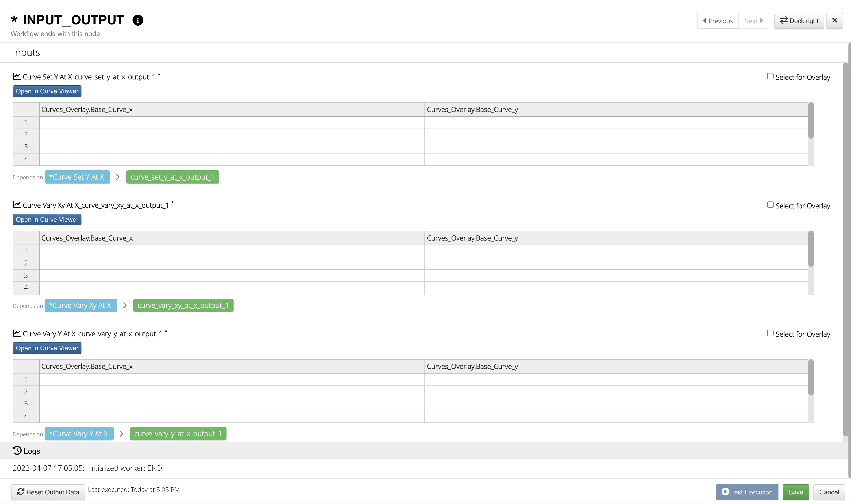
Task: Select Base_Curve_x column header in Curve Set Y table
Action: point(232,109)
